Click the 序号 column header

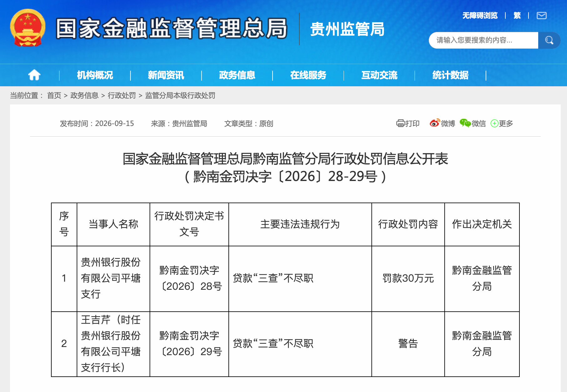(x=64, y=224)
